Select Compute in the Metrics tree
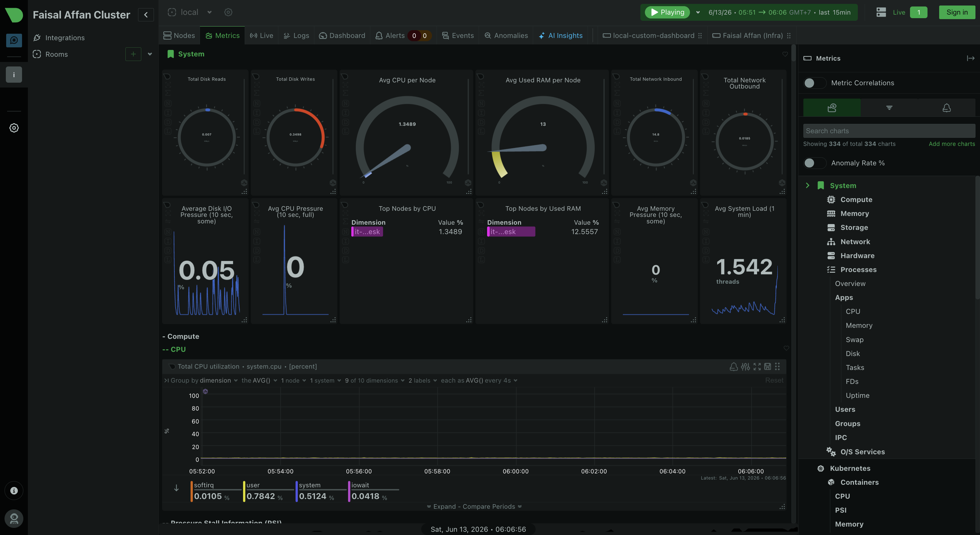Image resolution: width=980 pixels, height=535 pixels. click(x=856, y=199)
